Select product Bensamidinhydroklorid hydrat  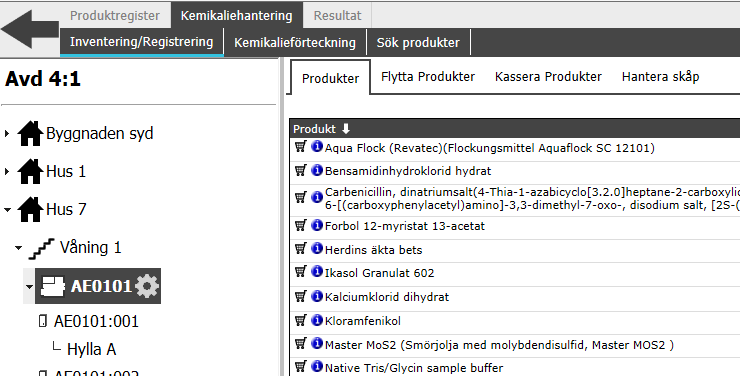click(x=408, y=171)
